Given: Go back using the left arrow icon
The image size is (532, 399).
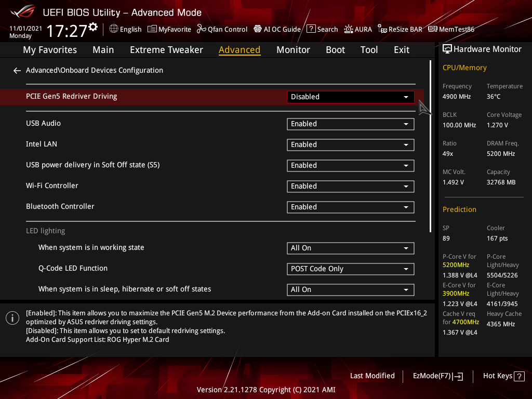Looking at the screenshot, I should point(17,71).
